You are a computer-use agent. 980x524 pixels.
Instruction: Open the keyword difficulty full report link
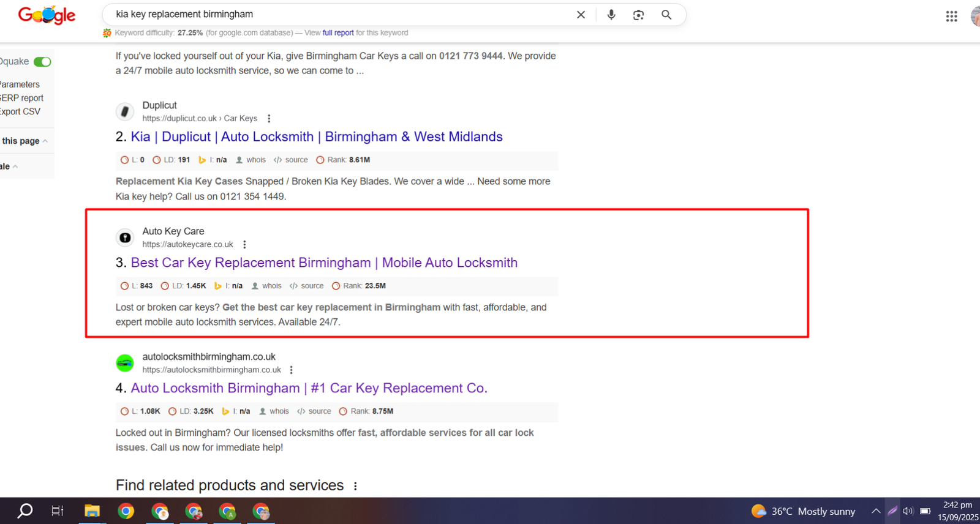338,33
